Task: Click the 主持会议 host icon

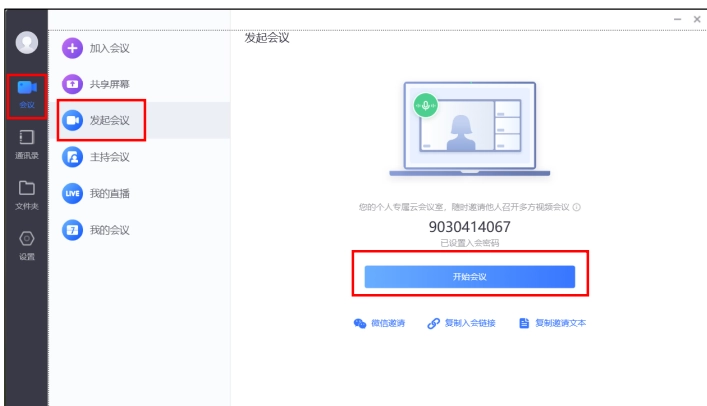Action: (x=72, y=157)
